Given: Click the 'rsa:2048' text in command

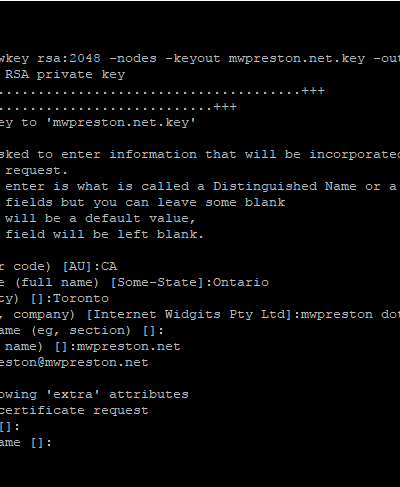Looking at the screenshot, I should point(69,59).
